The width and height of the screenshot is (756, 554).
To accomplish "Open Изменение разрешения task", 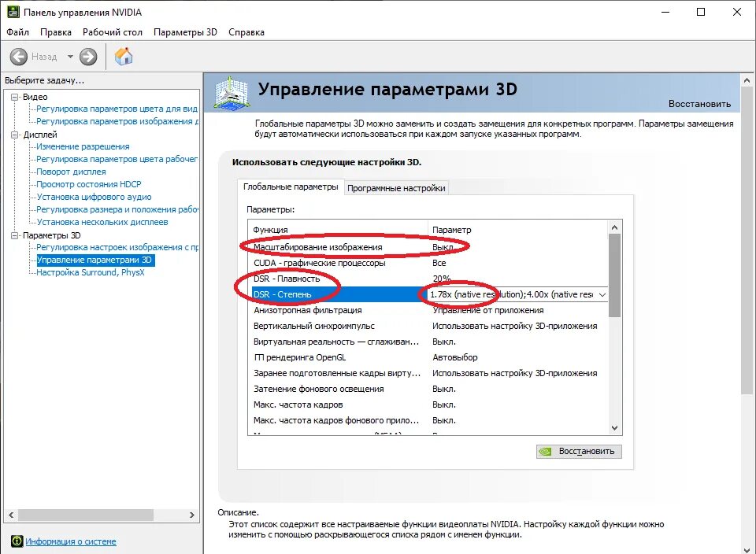I will point(83,146).
